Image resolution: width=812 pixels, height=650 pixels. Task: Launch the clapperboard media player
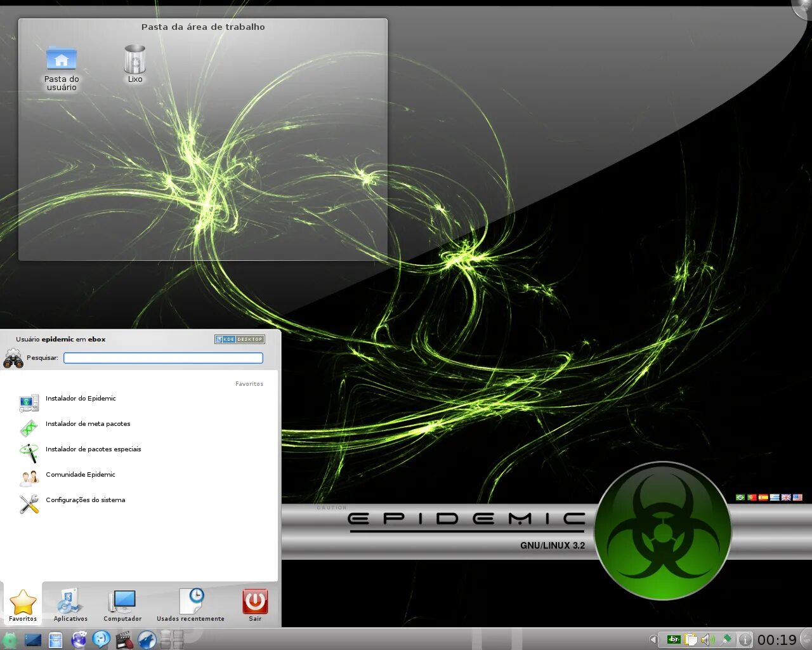point(124,640)
